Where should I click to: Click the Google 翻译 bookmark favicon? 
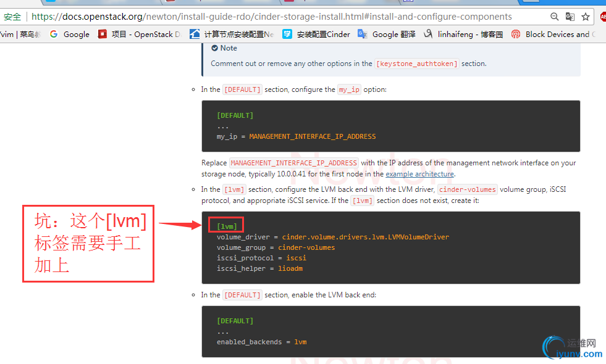point(362,34)
